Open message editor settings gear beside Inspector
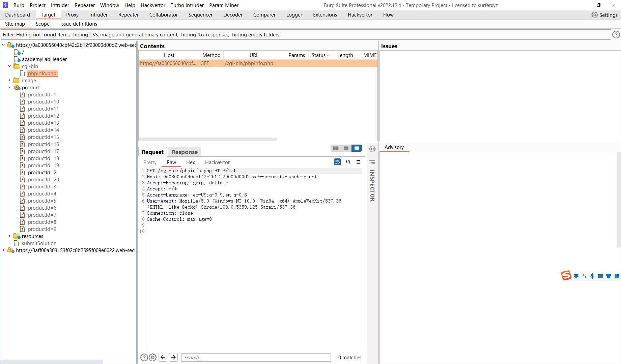Image resolution: width=621 pixels, height=364 pixels. pos(372,149)
